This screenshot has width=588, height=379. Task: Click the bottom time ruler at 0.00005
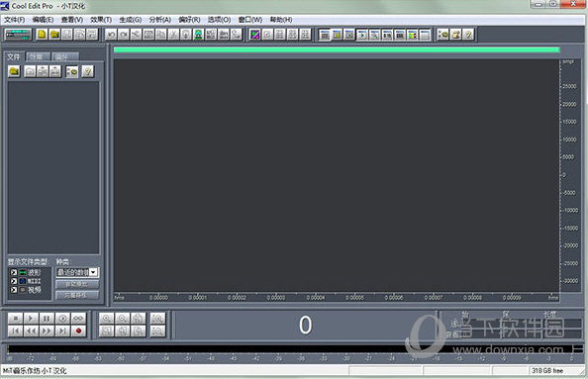coord(354,298)
